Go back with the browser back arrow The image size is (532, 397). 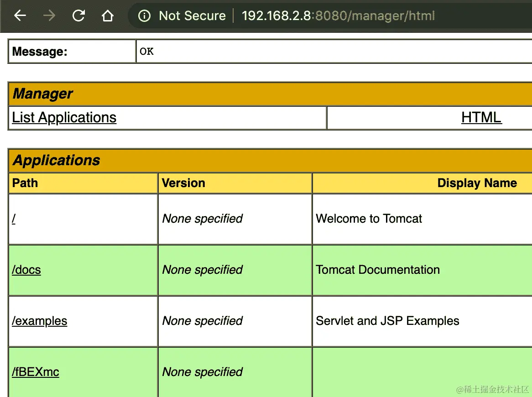[20, 16]
